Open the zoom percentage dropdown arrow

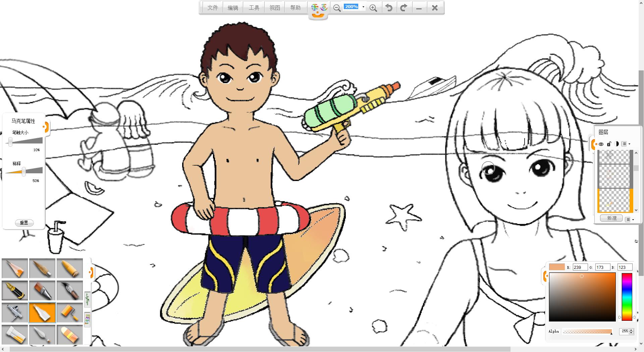(363, 7)
